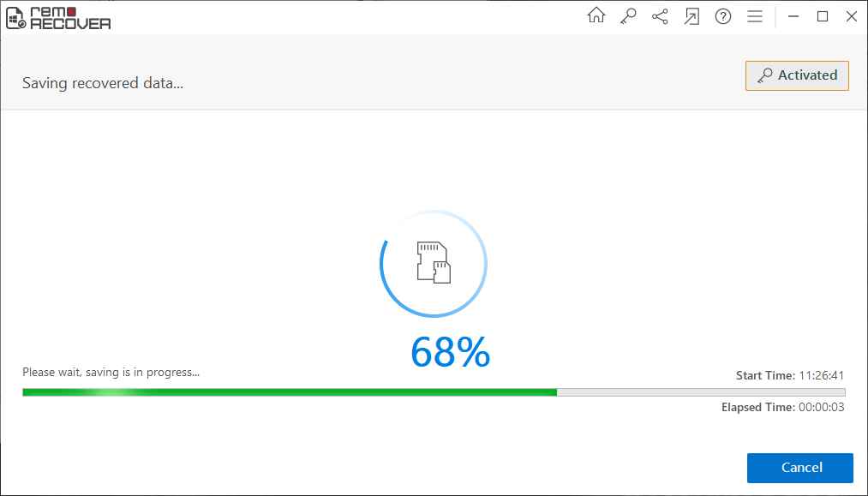This screenshot has width=868, height=496.
Task: Click the green filled part of progress bar
Action: 289,392
